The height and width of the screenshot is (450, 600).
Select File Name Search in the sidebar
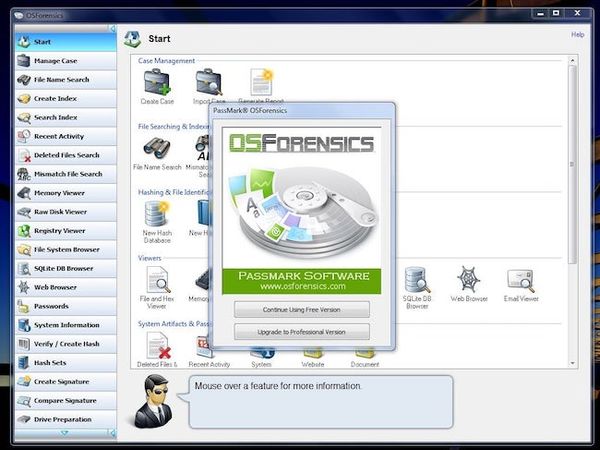coord(66,80)
